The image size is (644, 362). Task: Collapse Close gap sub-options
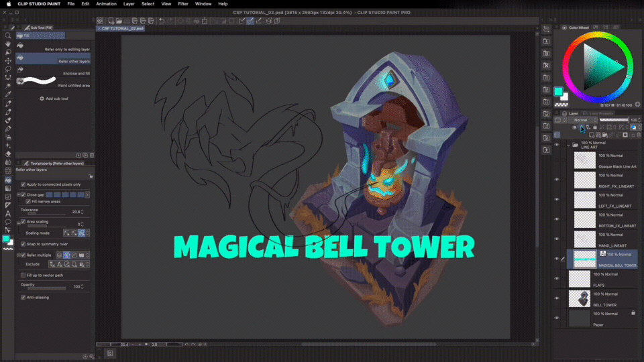point(19,194)
